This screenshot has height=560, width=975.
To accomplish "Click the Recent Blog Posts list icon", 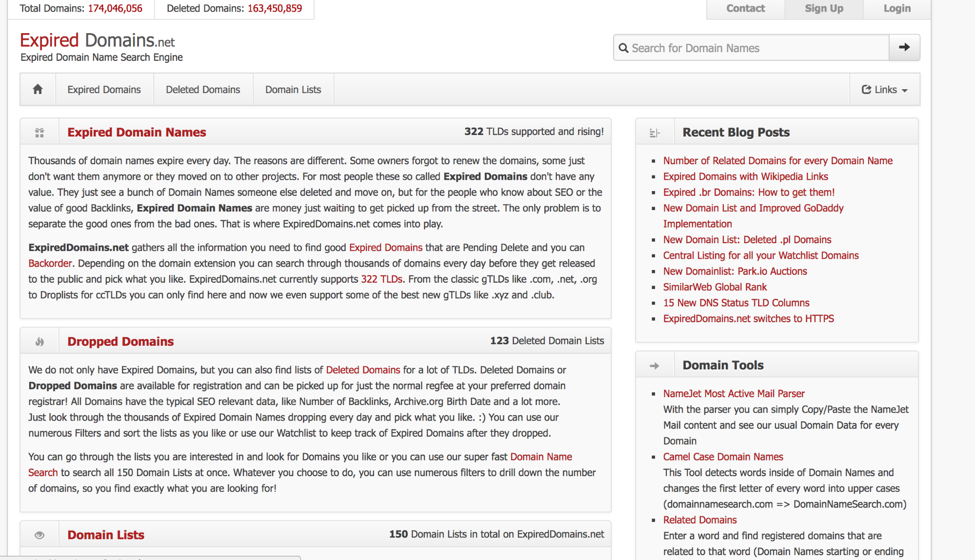I will (x=655, y=132).
